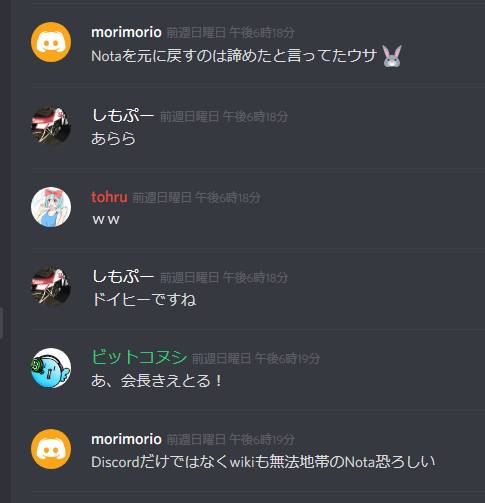The height and width of the screenshot is (503, 485).
Task: Click the あらら message text
Action: (x=113, y=138)
